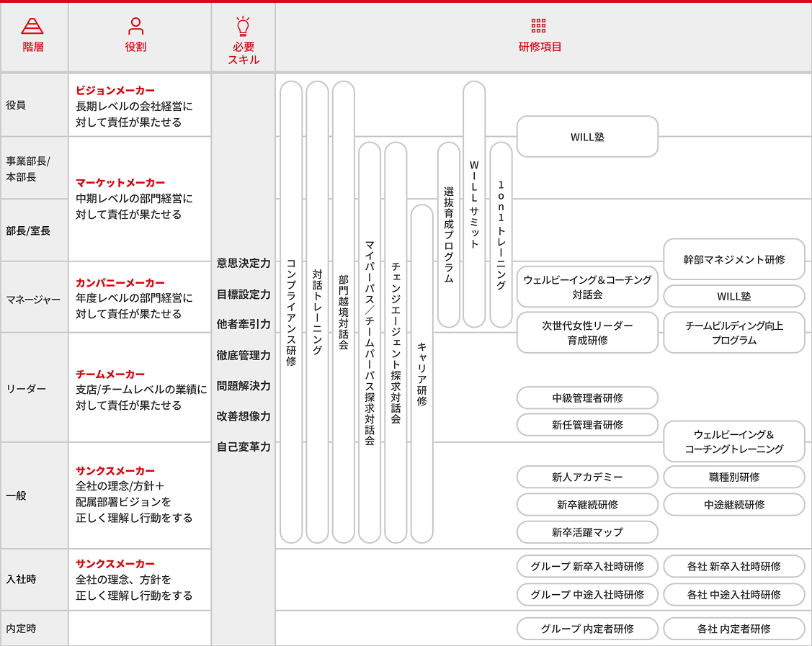Select 新人アカデミー
The width and height of the screenshot is (812, 646).
(x=586, y=477)
